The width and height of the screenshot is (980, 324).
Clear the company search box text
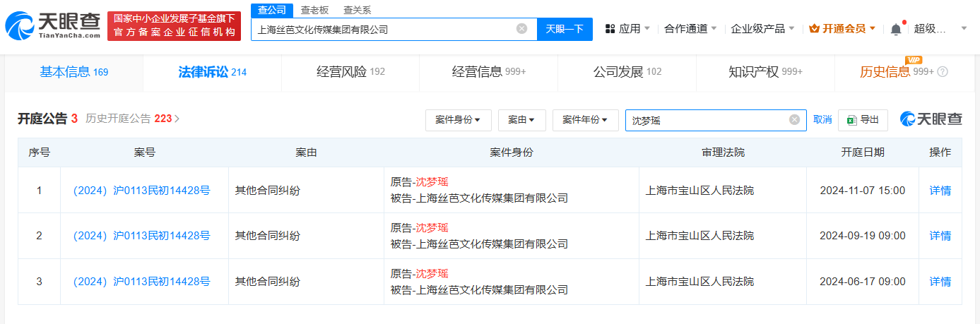(521, 29)
